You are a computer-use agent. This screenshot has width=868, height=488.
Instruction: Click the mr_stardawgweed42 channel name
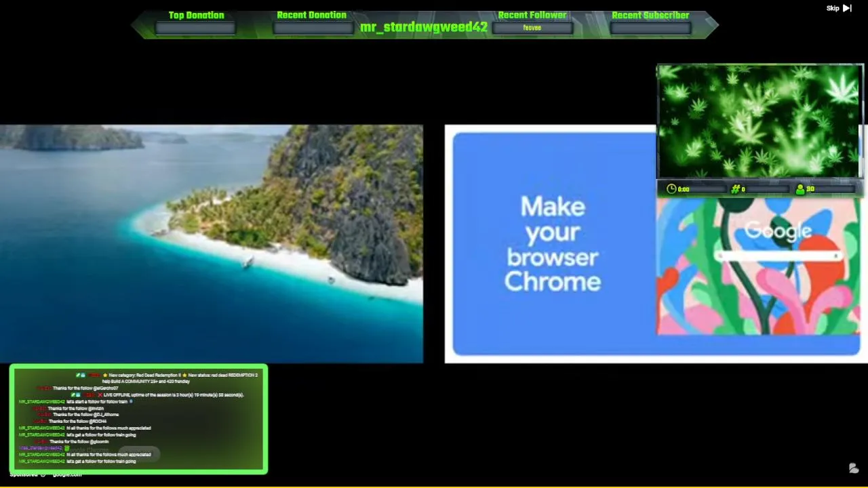click(424, 27)
